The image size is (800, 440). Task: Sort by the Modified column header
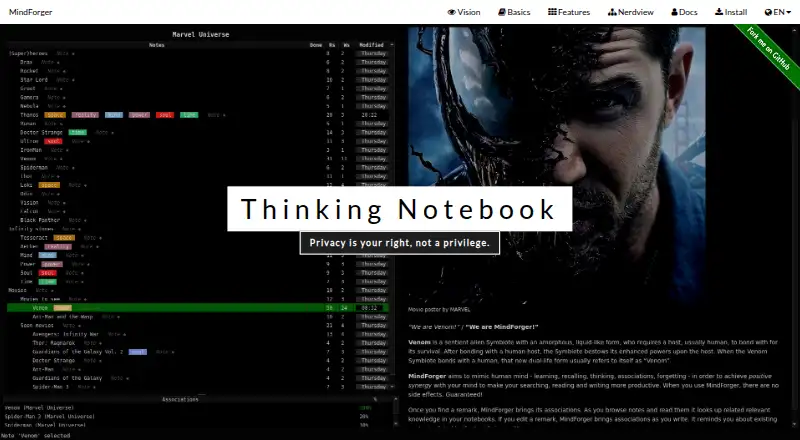click(x=371, y=45)
